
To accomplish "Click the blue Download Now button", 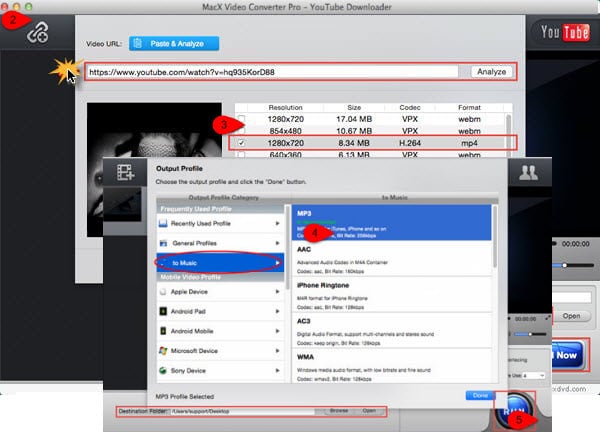I will (568, 355).
